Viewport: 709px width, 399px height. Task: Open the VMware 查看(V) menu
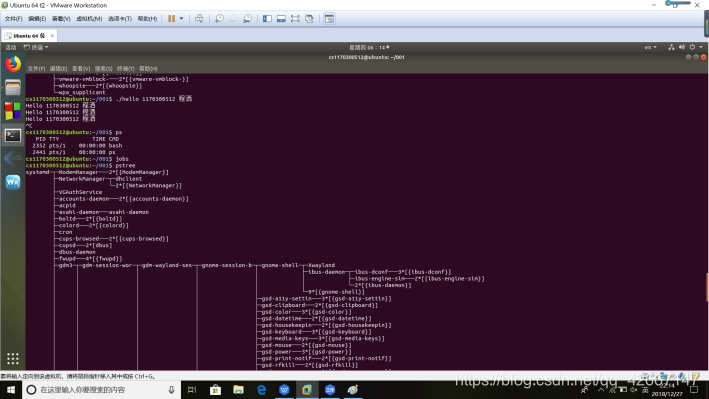pos(61,19)
